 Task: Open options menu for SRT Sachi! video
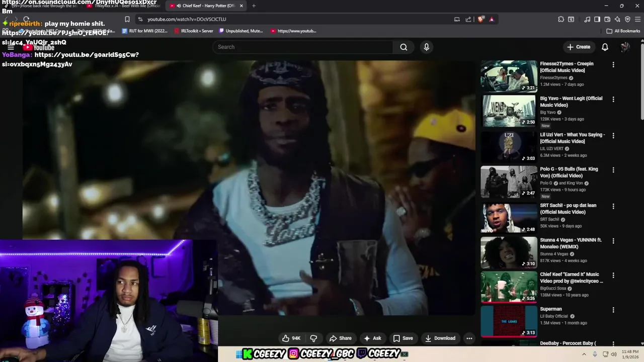click(613, 206)
